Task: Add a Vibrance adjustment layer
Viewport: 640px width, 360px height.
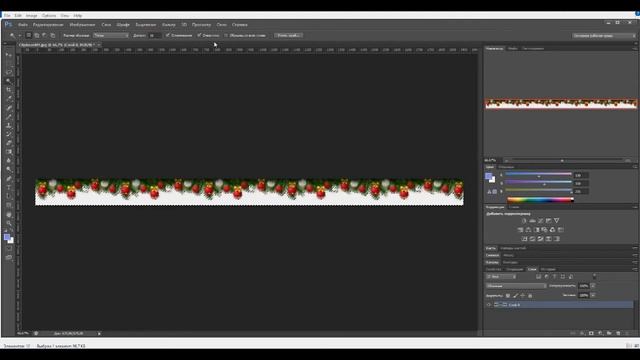Action: coord(557,220)
